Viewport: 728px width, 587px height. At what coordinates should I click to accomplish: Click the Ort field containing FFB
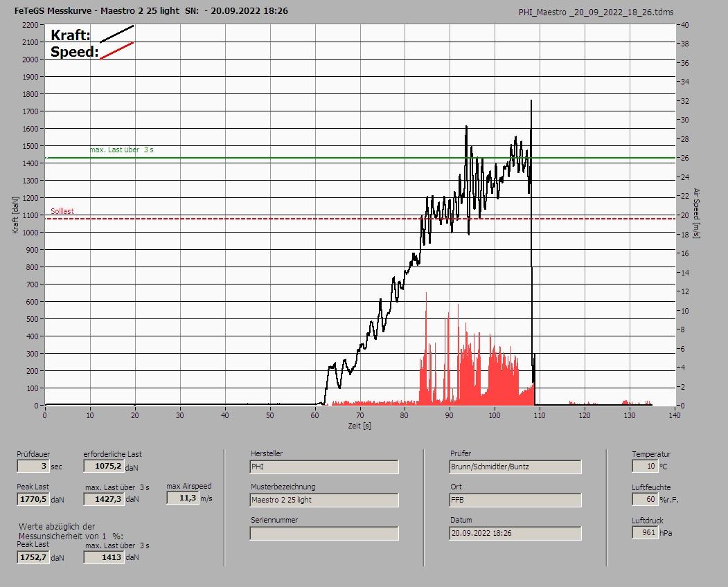point(515,500)
